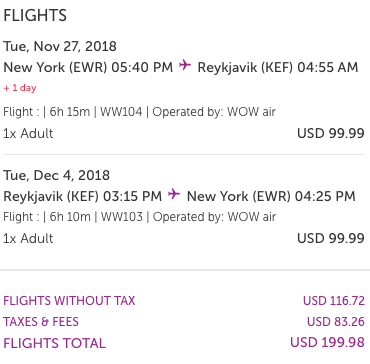Viewport: 370px width, 364px height.
Task: Click return flight price USD 99.99
Action: pos(331,238)
